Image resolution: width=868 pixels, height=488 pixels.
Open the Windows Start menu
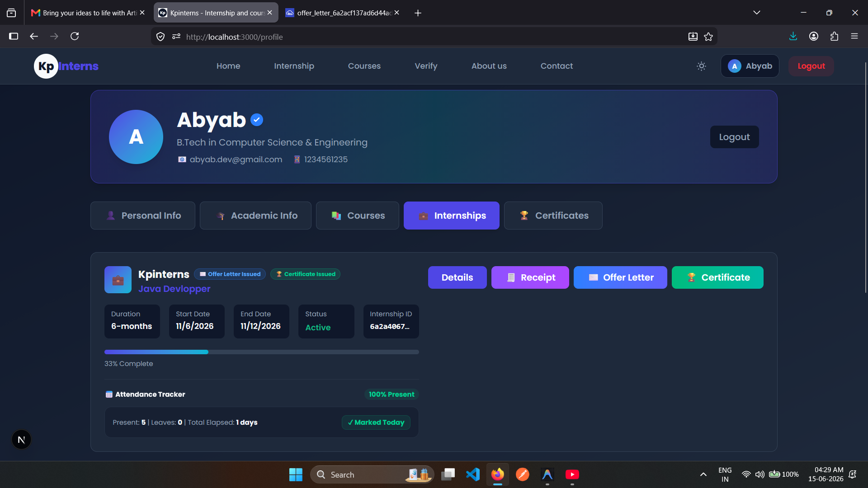296,474
